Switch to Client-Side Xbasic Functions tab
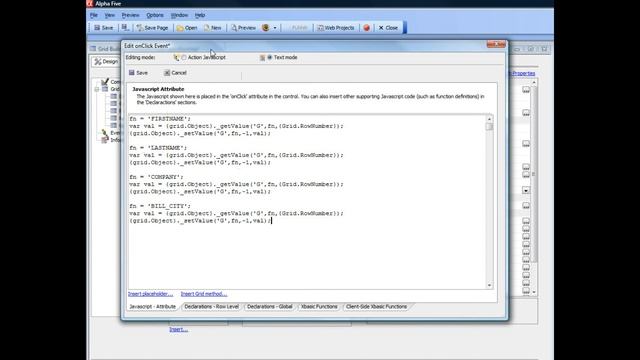640x360 pixels. pyautogui.click(x=376, y=307)
